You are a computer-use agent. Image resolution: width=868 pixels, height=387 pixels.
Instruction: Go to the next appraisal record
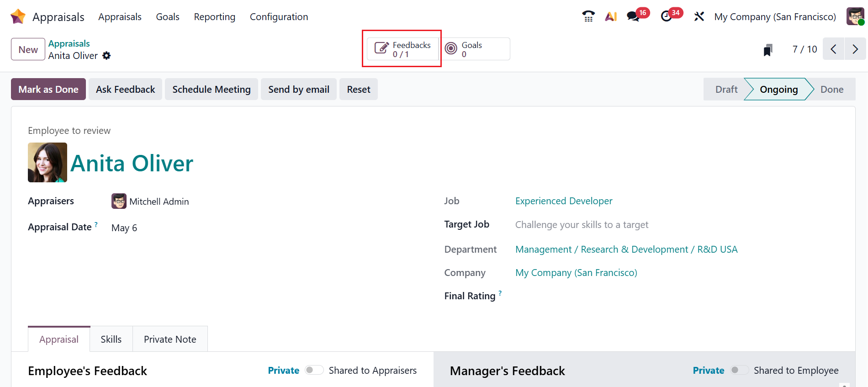[x=855, y=49]
